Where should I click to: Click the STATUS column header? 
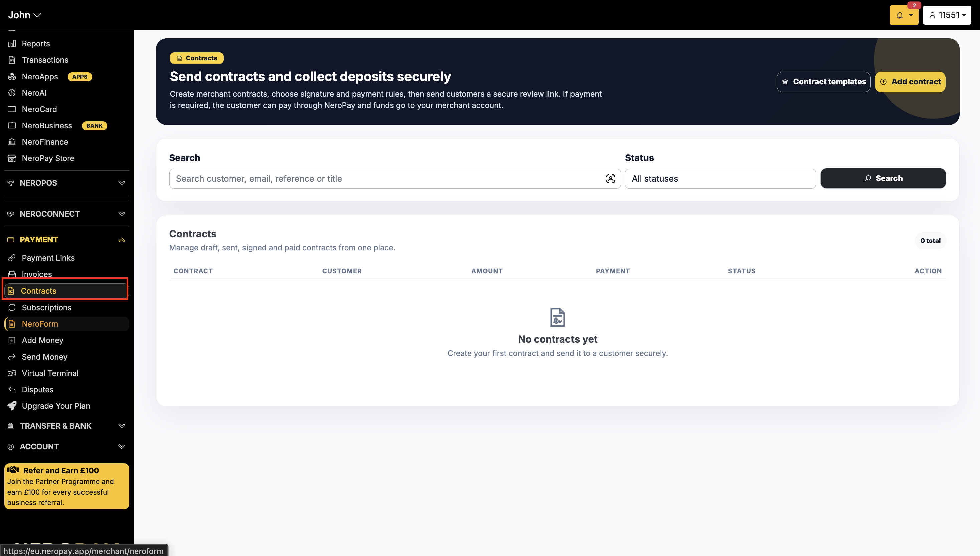point(742,271)
